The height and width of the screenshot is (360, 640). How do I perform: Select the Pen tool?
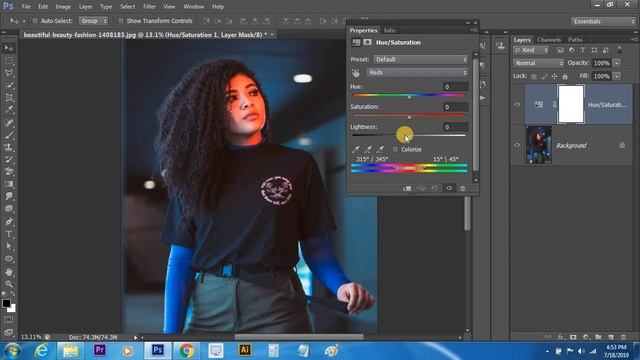[x=9, y=222]
